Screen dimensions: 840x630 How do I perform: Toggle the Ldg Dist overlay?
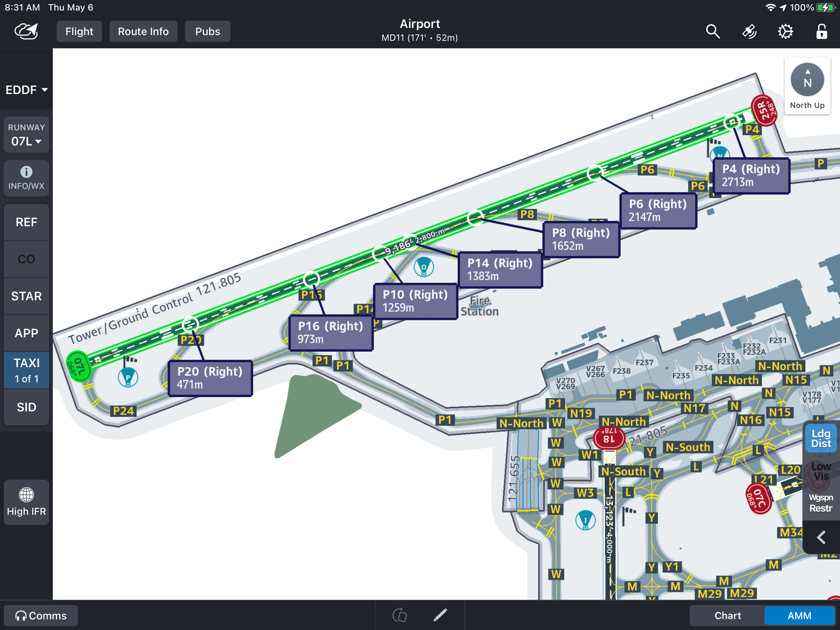[821, 438]
